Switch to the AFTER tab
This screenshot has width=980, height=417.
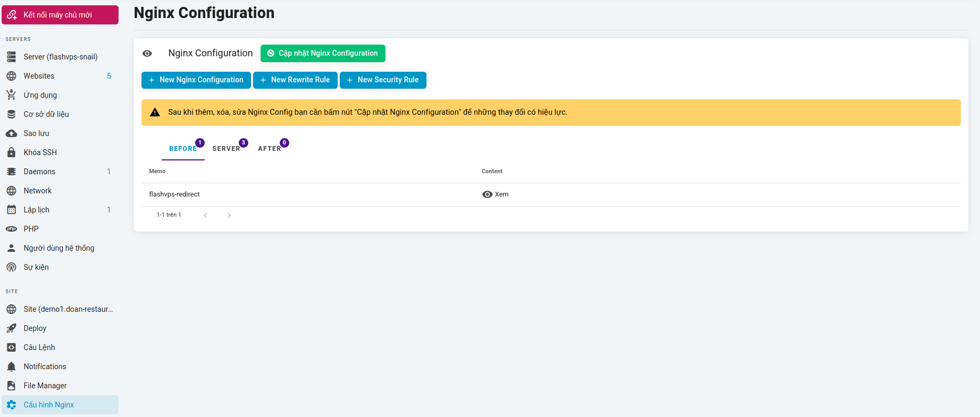coord(270,149)
